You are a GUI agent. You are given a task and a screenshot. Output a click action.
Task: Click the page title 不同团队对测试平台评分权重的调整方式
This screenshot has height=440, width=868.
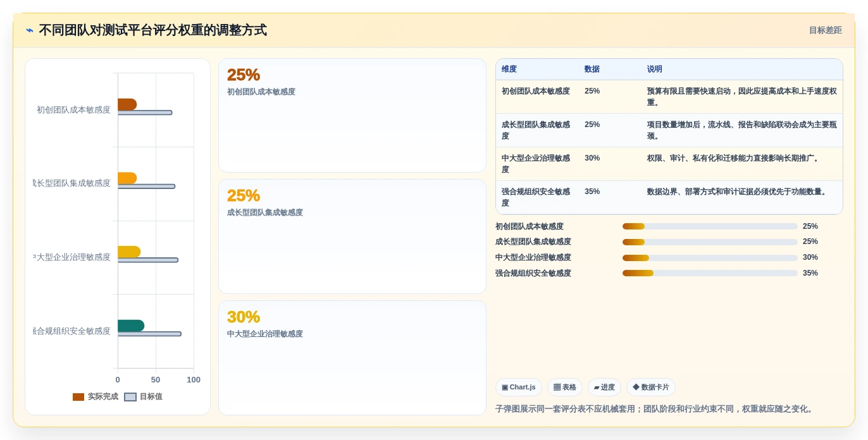[152, 30]
